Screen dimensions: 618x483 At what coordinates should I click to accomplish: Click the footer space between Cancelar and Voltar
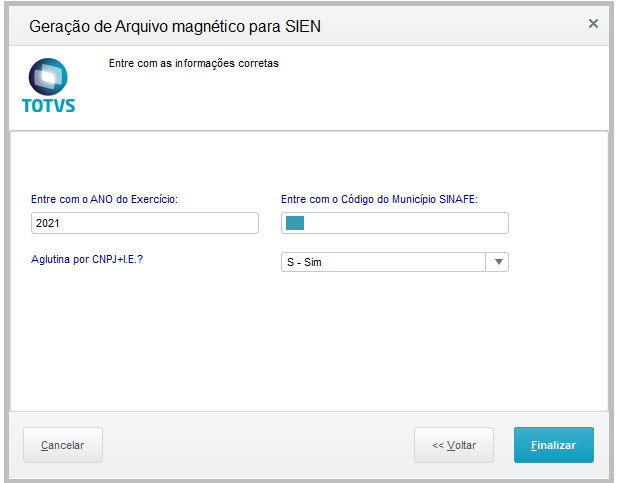pyautogui.click(x=258, y=445)
